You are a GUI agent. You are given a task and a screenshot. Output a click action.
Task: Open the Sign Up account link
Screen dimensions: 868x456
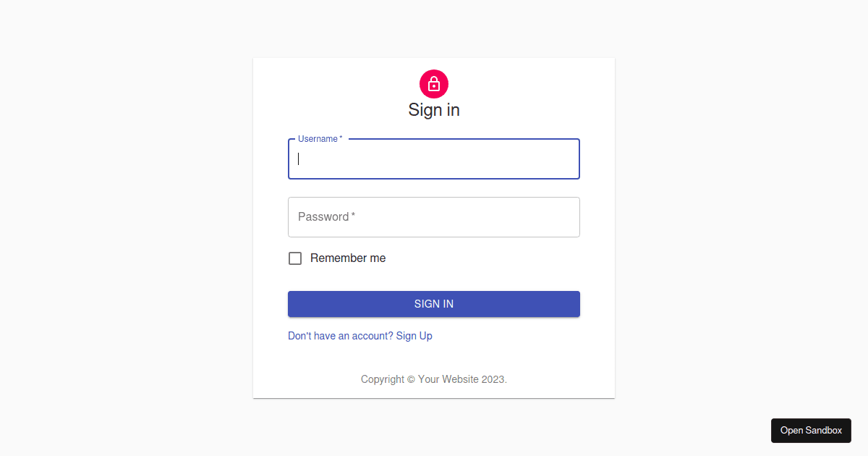pos(414,336)
